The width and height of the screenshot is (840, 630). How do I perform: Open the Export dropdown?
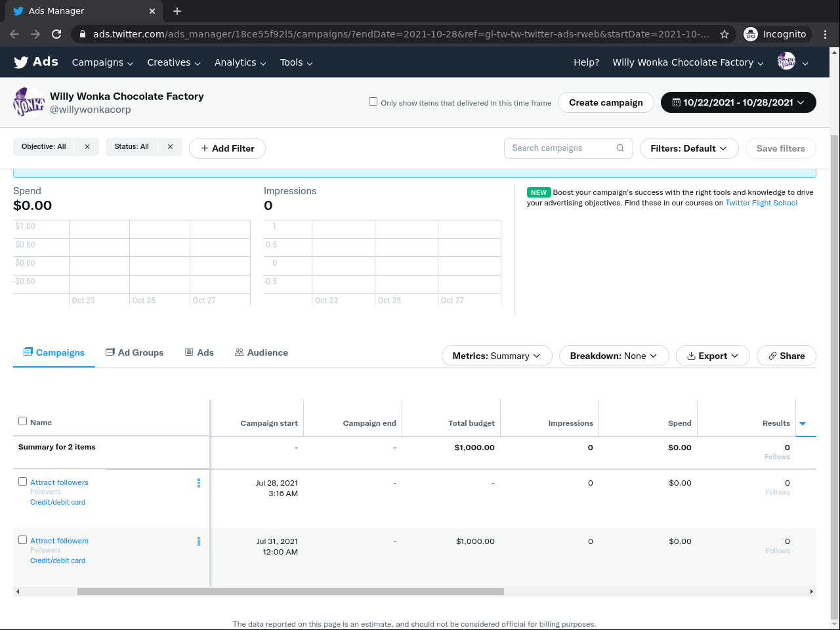point(713,356)
